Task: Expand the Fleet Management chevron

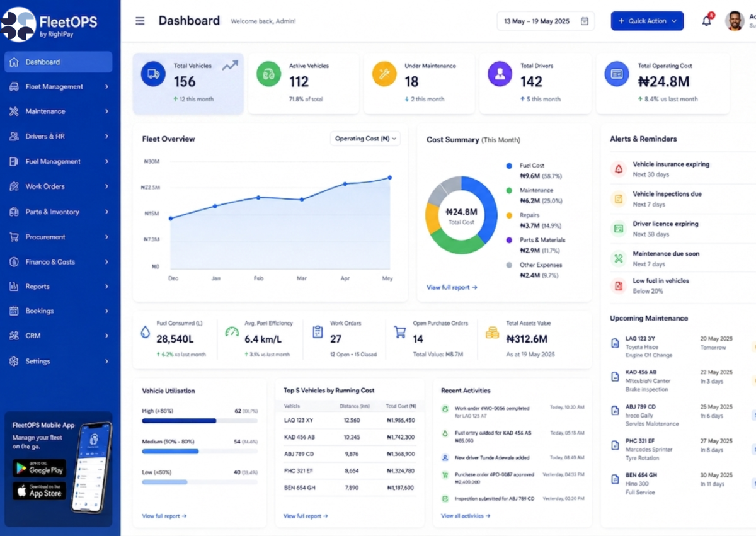Action: [x=106, y=87]
